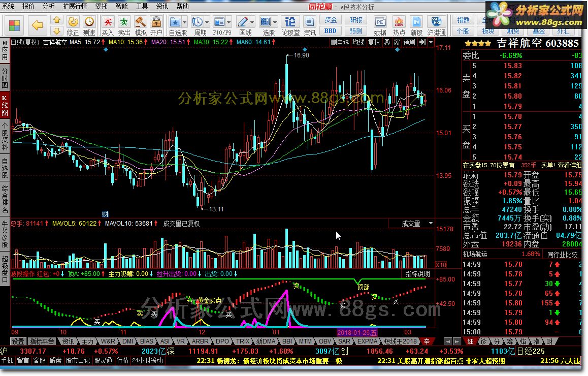
Task: Click the BBD toolbar button
Action: pos(331,31)
